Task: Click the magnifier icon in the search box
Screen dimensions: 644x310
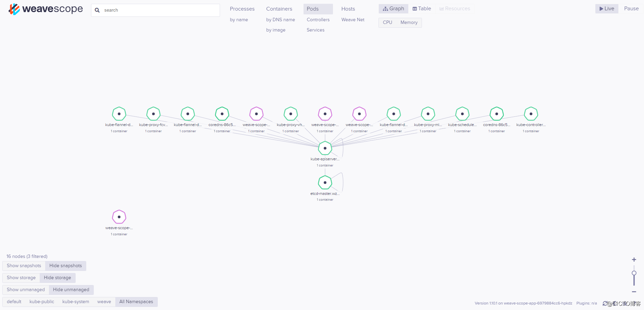Action: click(x=97, y=10)
